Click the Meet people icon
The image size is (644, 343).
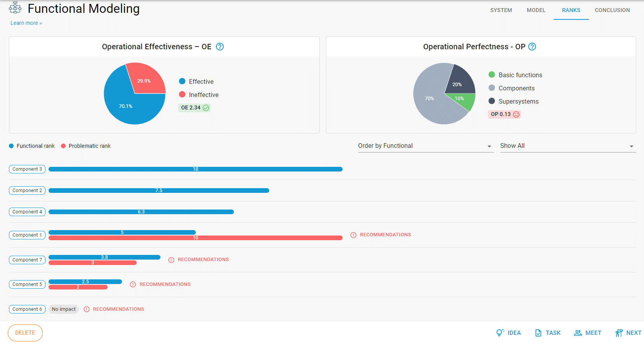click(x=578, y=333)
